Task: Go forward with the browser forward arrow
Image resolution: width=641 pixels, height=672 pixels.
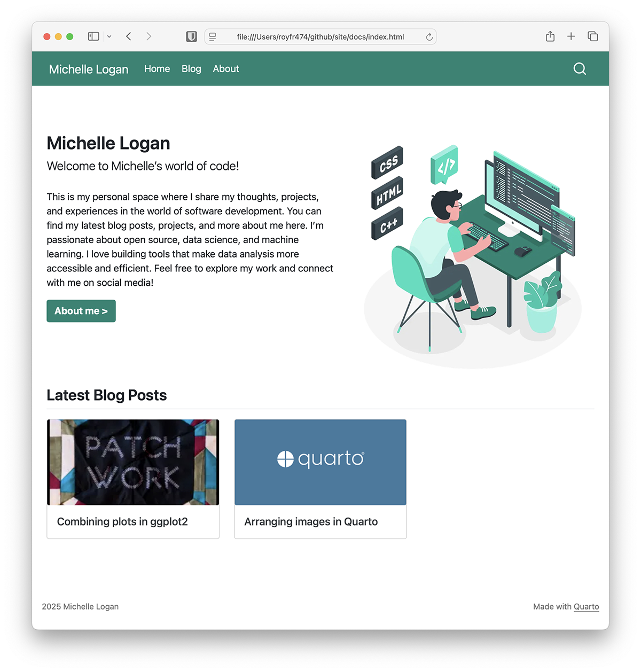Action: click(x=149, y=36)
